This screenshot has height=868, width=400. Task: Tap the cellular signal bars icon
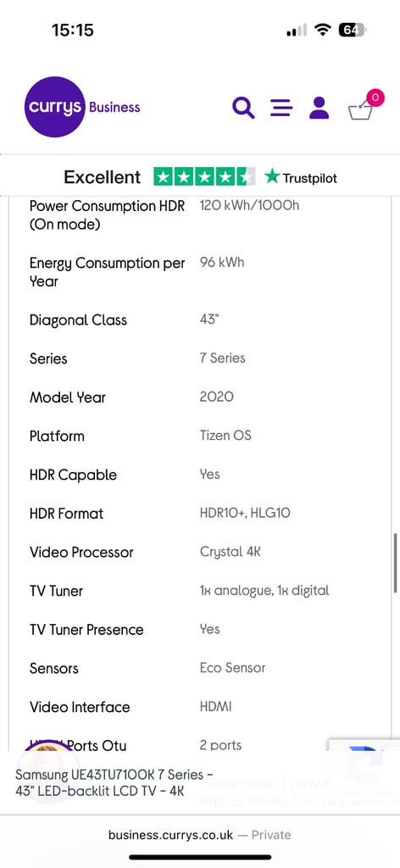[296, 31]
